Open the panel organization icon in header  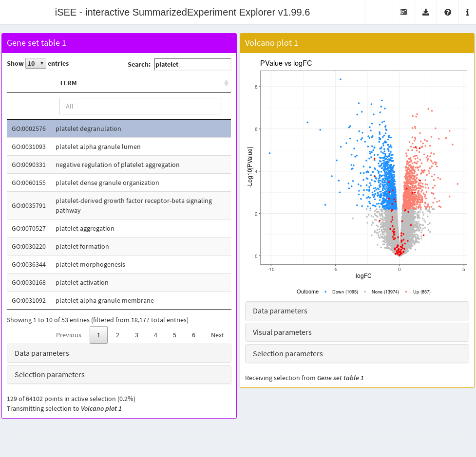[x=403, y=12]
